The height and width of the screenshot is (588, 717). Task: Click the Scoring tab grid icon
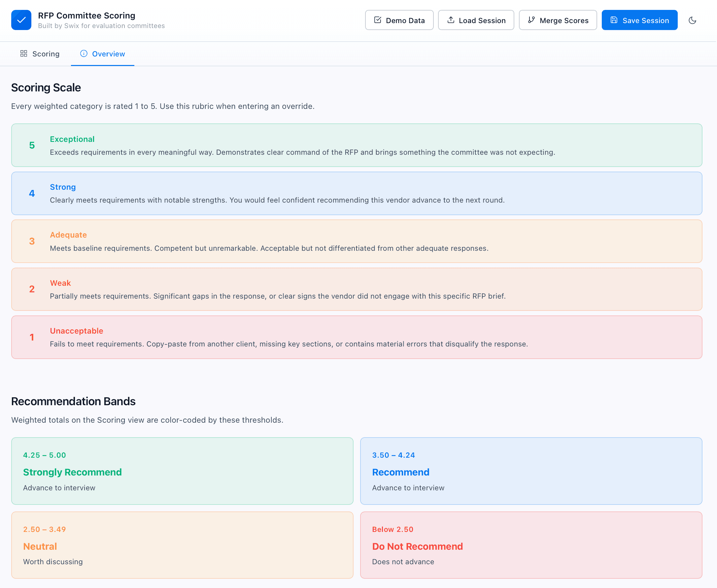click(x=24, y=53)
